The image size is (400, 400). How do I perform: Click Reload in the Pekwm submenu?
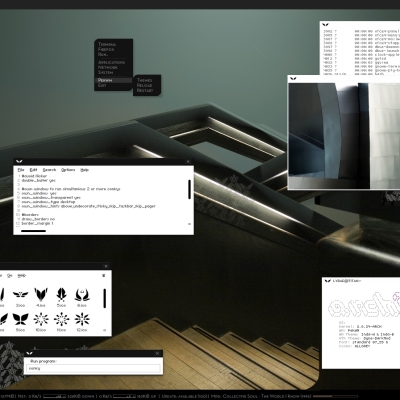(144, 85)
